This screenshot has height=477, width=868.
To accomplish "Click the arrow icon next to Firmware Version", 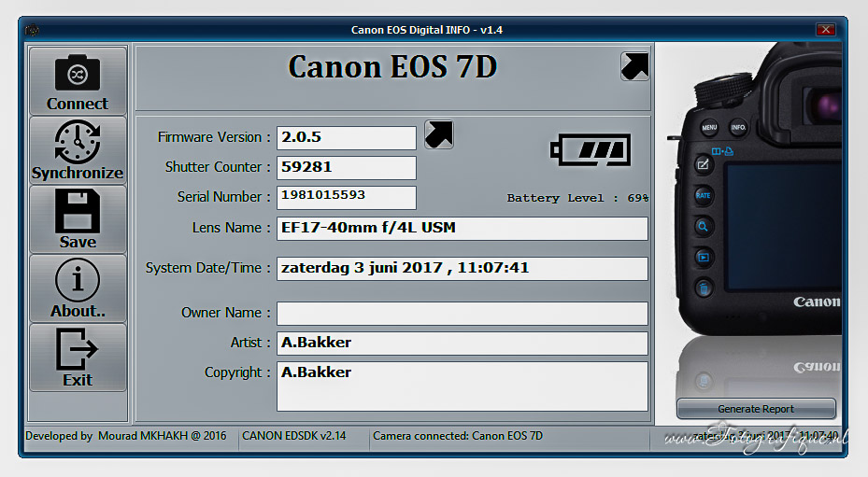I will tap(439, 134).
